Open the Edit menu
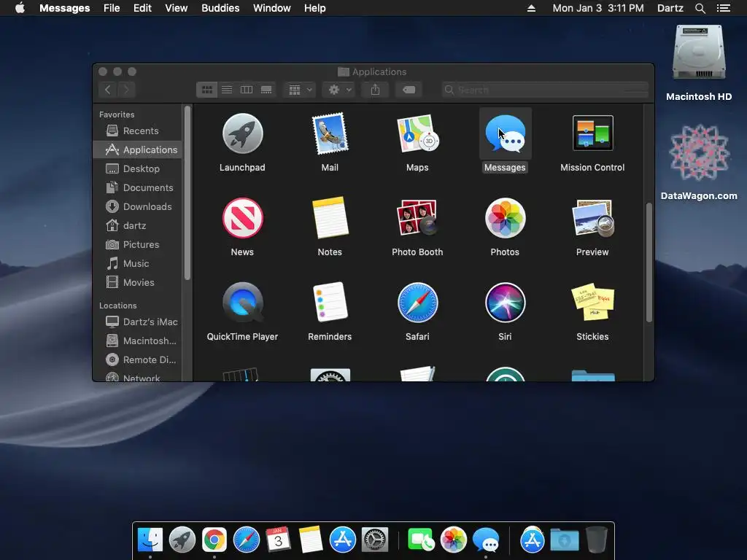Screen dimensions: 747x560 (x=142, y=8)
